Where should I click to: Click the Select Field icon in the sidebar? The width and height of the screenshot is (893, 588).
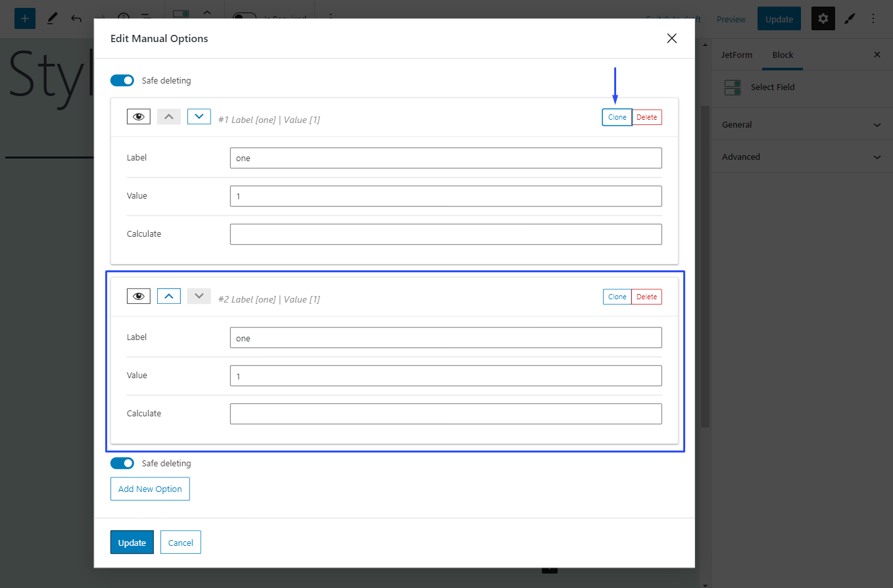(x=732, y=87)
